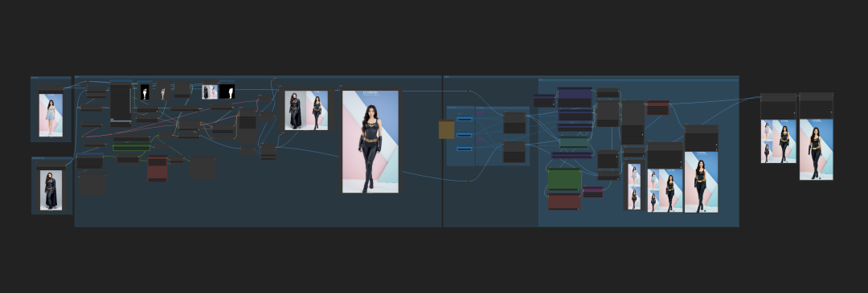This screenshot has width=868, height=293.
Task: Select the input image of woman in blue outfit
Action: point(51,115)
